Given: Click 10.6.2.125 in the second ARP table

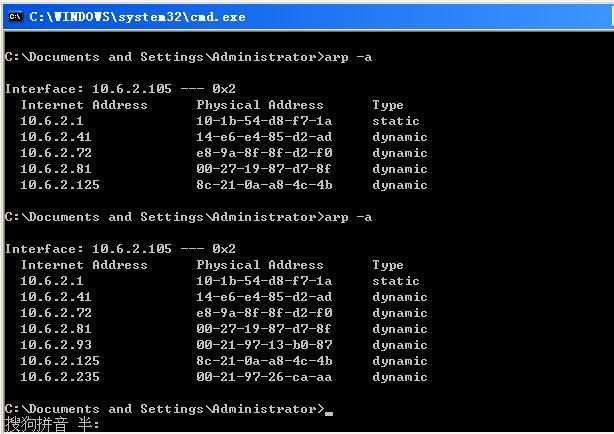Looking at the screenshot, I should pos(60,361).
